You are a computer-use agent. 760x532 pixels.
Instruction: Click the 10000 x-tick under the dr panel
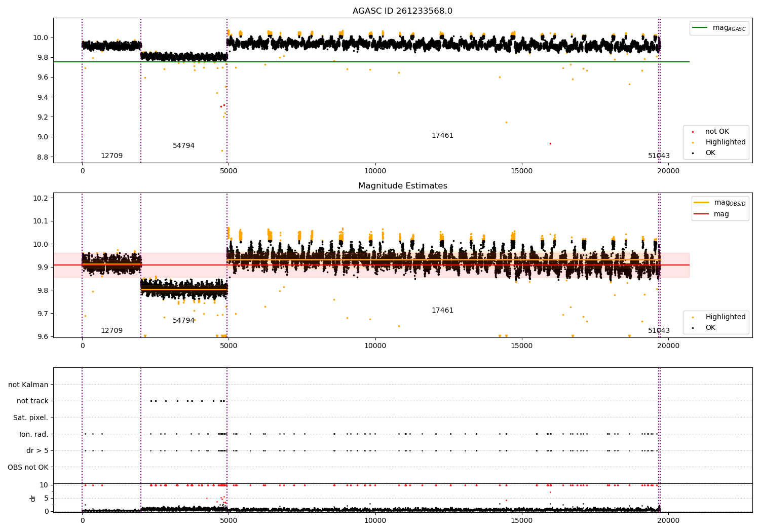tap(375, 521)
